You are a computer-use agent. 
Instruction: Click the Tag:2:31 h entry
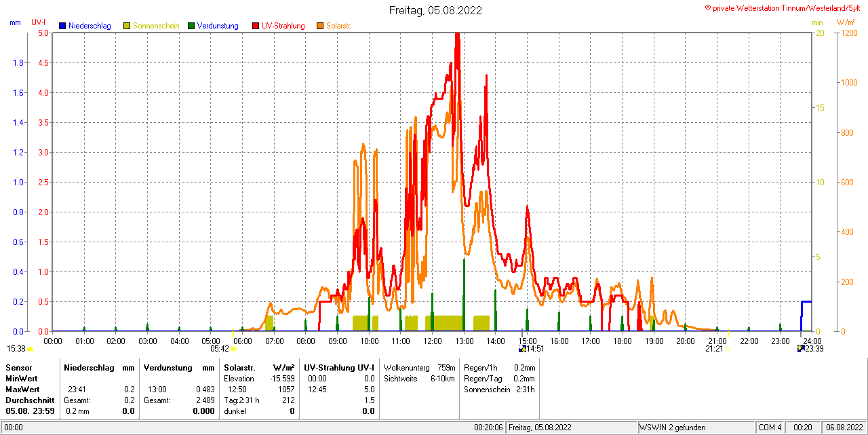coord(241,400)
